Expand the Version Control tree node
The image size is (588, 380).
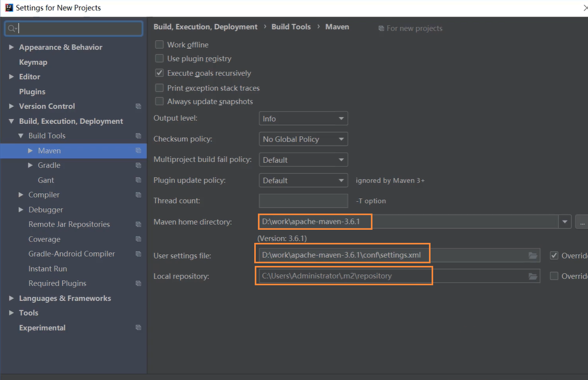pos(12,106)
